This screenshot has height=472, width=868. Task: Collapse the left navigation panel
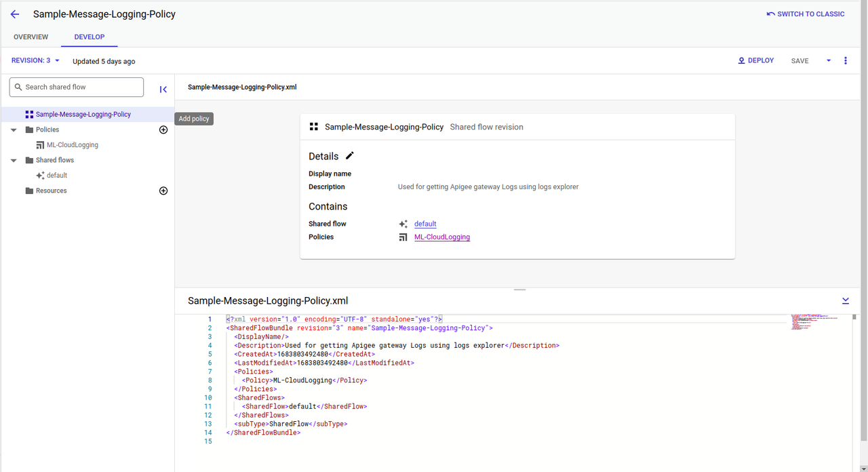point(163,90)
